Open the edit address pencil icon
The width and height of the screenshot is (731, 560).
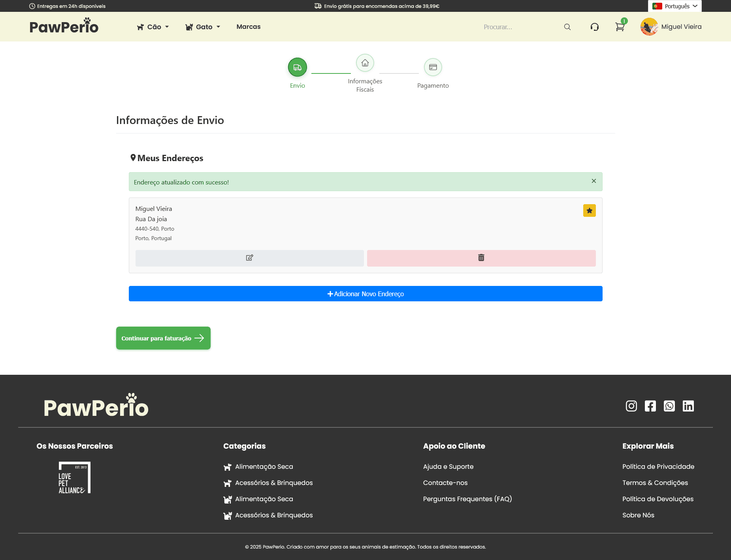[x=249, y=258]
